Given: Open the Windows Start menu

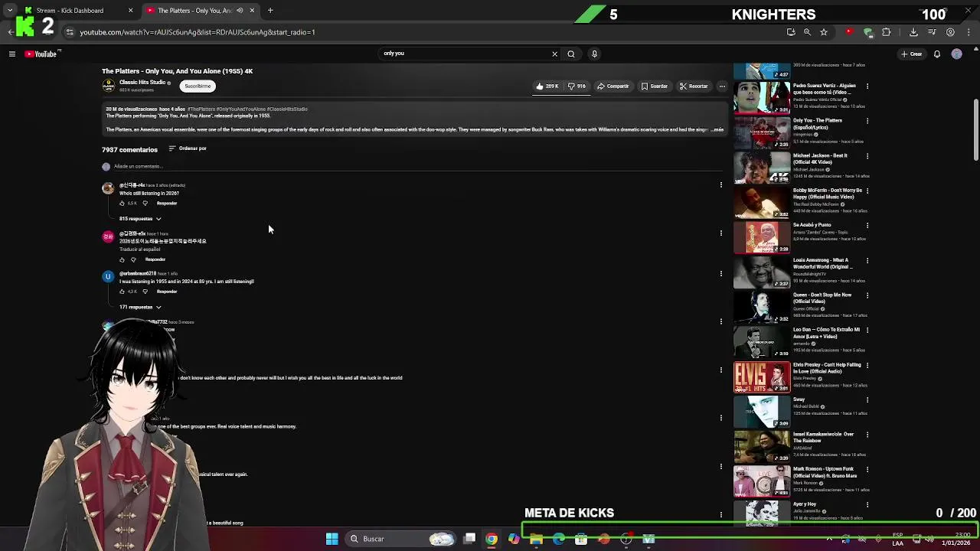Looking at the screenshot, I should pyautogui.click(x=332, y=539).
